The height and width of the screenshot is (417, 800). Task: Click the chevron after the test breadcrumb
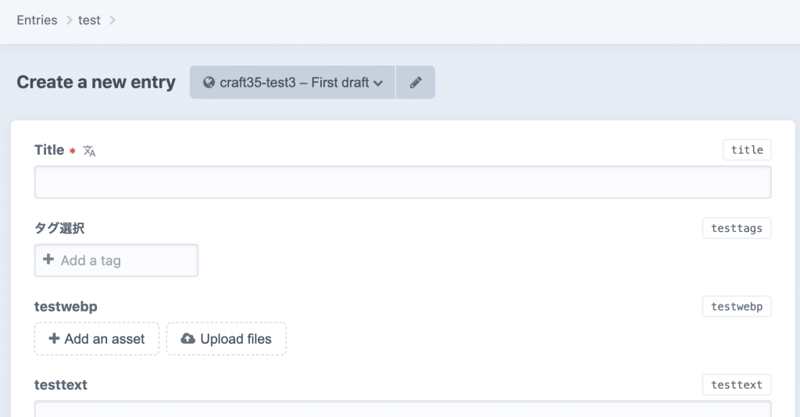(112, 20)
